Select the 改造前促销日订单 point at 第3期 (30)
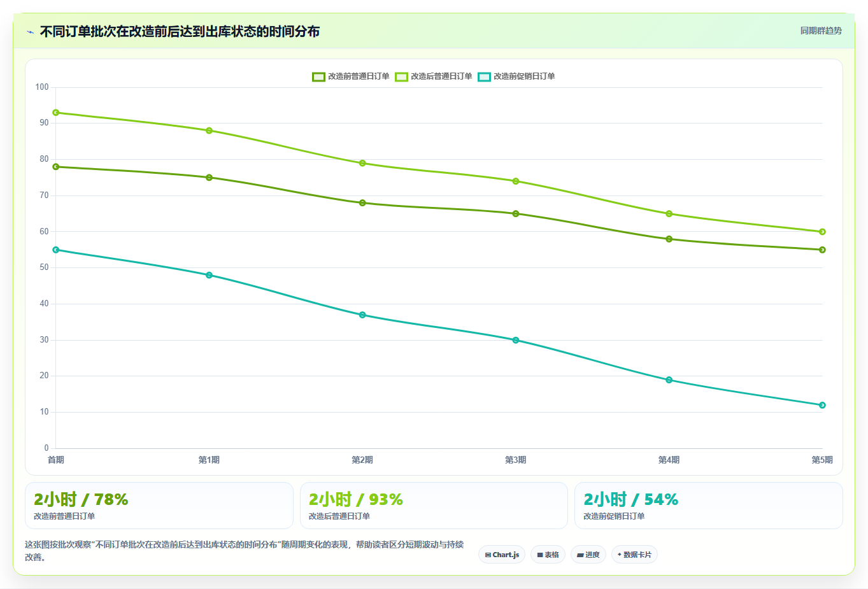The height and width of the screenshot is (589, 868). pos(516,340)
